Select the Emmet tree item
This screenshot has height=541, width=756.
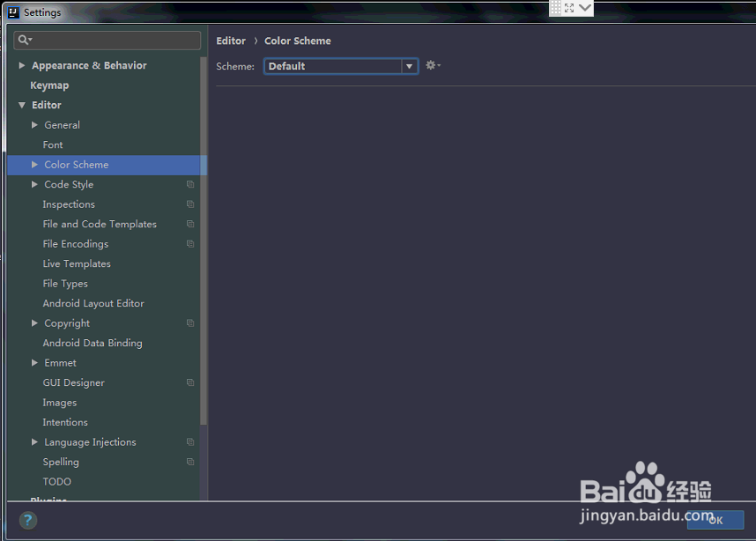(x=60, y=363)
